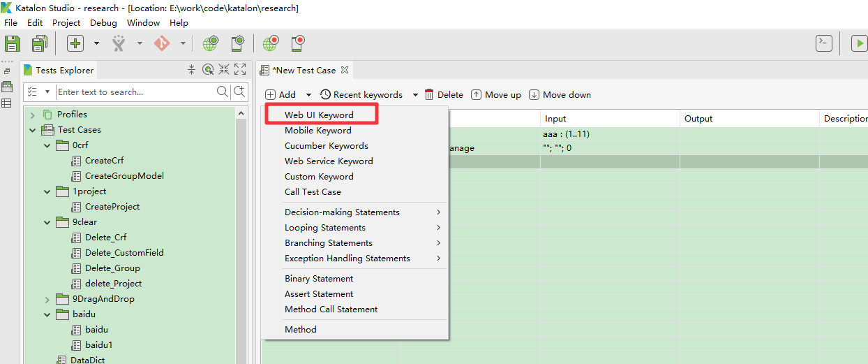Choose Custom Keyword from the menu
Image resolution: width=868 pixels, height=364 pixels.
(x=319, y=176)
